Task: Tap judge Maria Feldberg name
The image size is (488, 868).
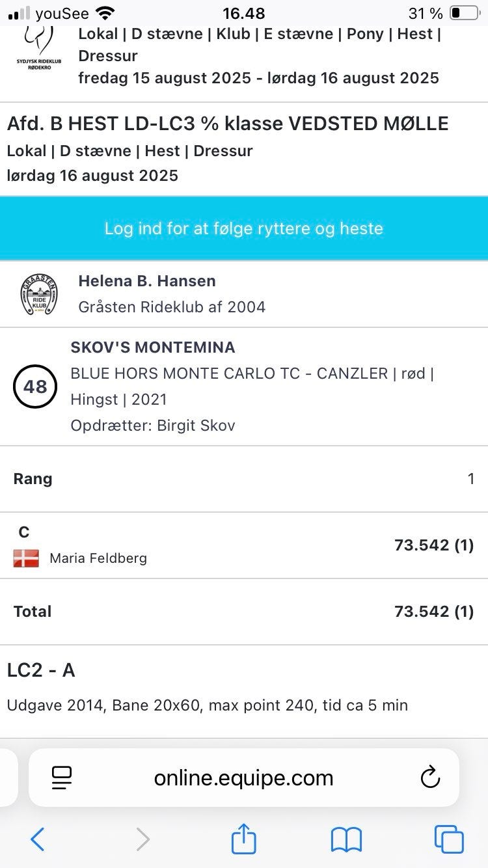Action: tap(98, 558)
